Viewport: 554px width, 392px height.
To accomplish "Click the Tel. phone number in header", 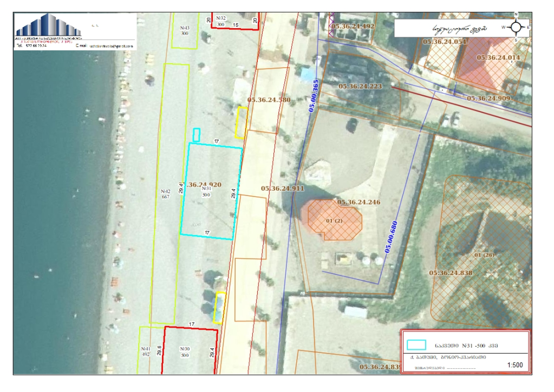I will (31, 45).
